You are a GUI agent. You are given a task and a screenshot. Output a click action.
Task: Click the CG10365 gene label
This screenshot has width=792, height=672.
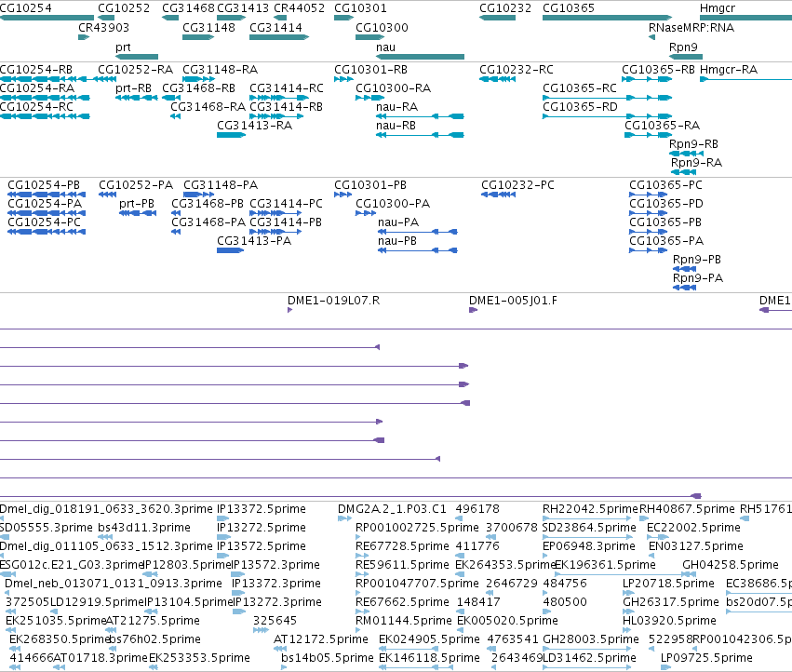[x=569, y=8]
